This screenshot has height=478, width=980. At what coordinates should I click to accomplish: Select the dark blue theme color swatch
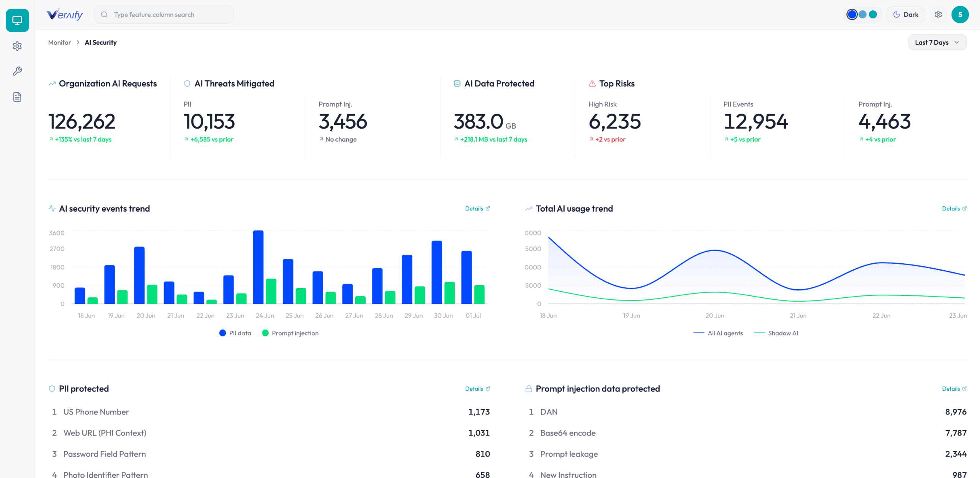852,15
